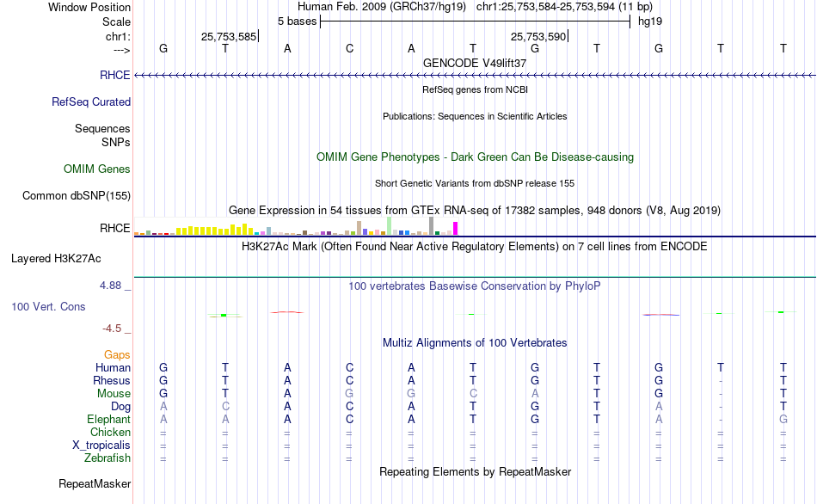Click the Sequences track label
The image size is (817, 504).
[x=102, y=128]
